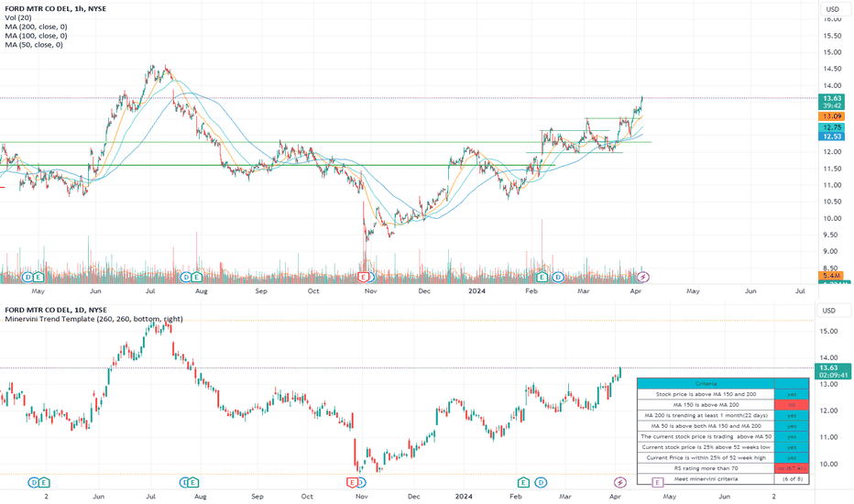This screenshot has height=504, width=854.
Task: Click the dividend marker near May in the 1h chart
Action: [x=28, y=278]
